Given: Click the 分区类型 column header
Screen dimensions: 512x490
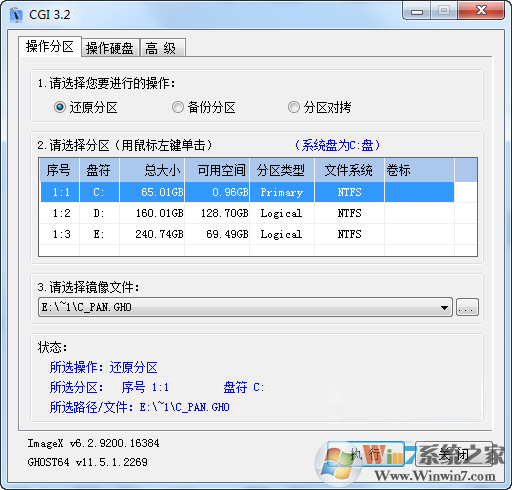Looking at the screenshot, I should point(282,170).
